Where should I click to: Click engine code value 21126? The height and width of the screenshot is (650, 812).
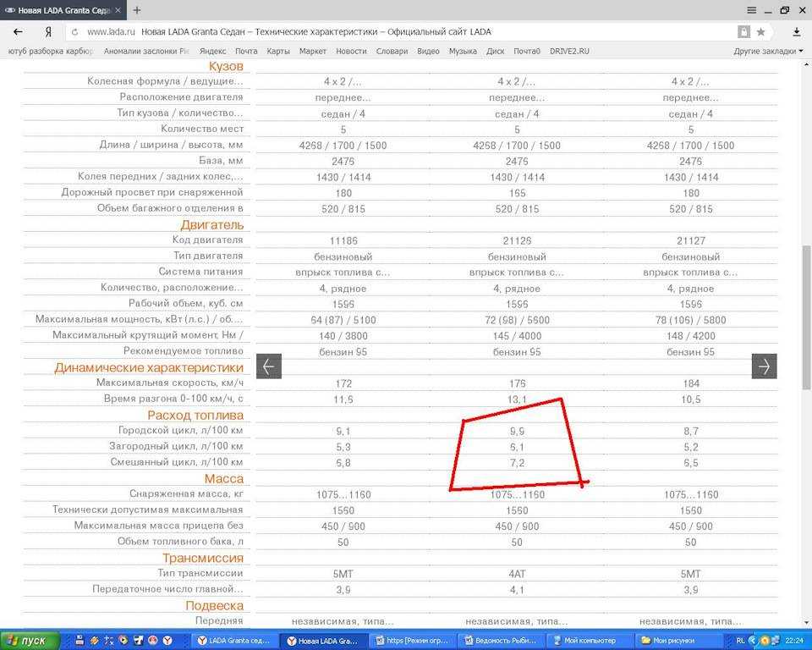pyautogui.click(x=517, y=241)
